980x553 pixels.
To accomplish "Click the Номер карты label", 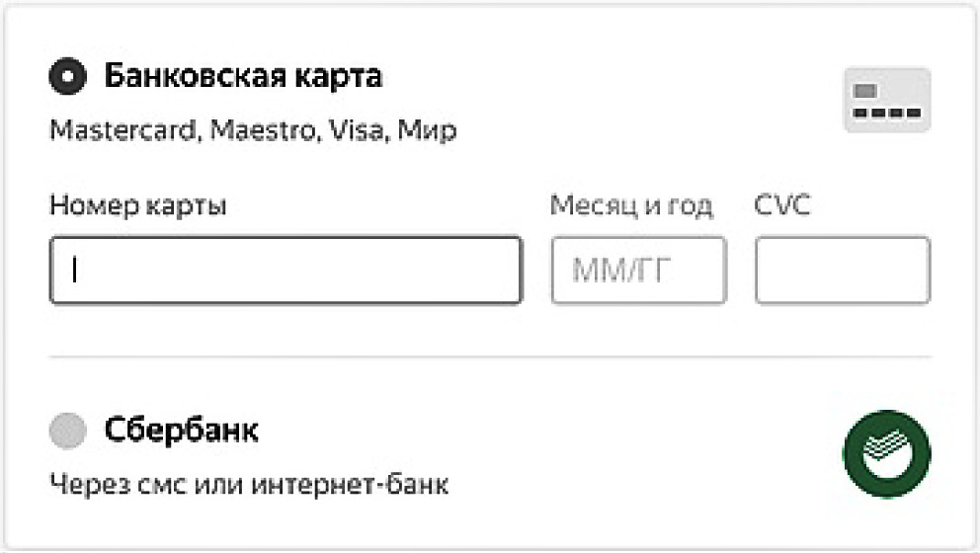I will (x=137, y=206).
